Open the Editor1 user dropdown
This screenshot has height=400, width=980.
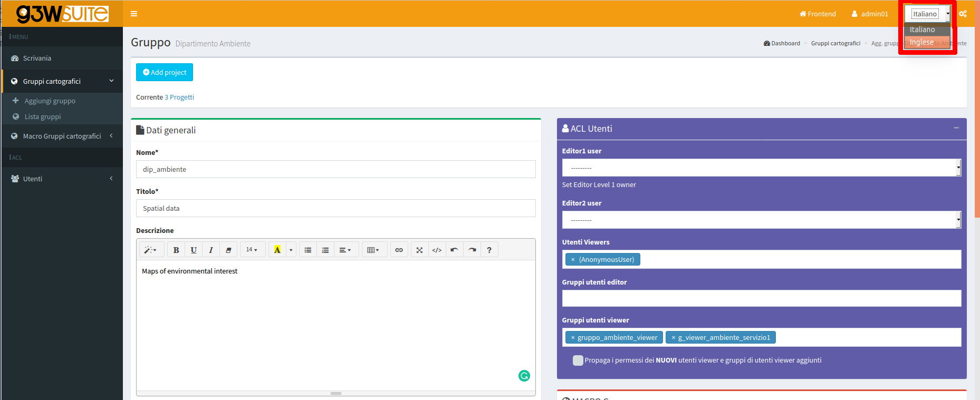[762, 168]
